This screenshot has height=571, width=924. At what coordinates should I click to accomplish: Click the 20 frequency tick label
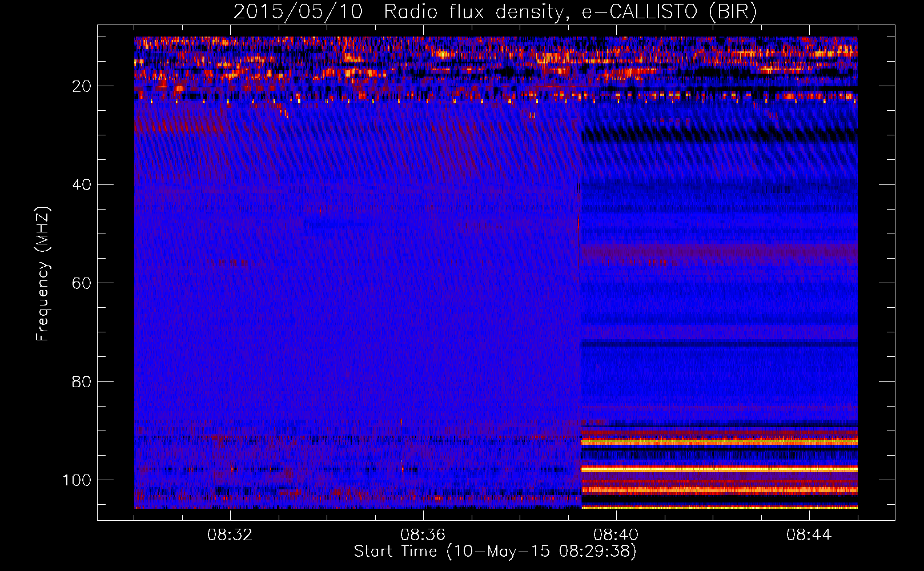(82, 86)
